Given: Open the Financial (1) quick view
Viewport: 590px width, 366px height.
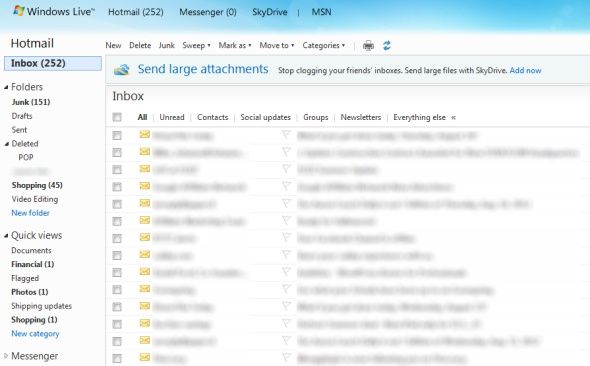Looking at the screenshot, I should pyautogui.click(x=33, y=264).
